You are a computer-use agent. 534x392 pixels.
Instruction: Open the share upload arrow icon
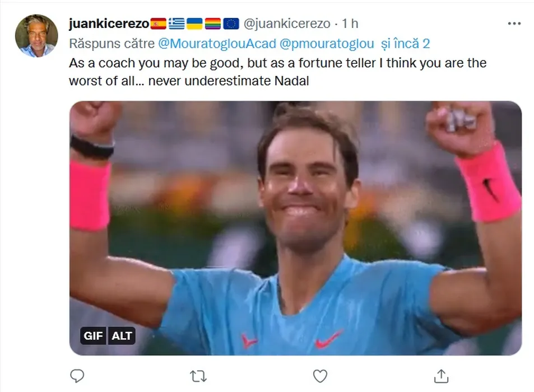(442, 376)
